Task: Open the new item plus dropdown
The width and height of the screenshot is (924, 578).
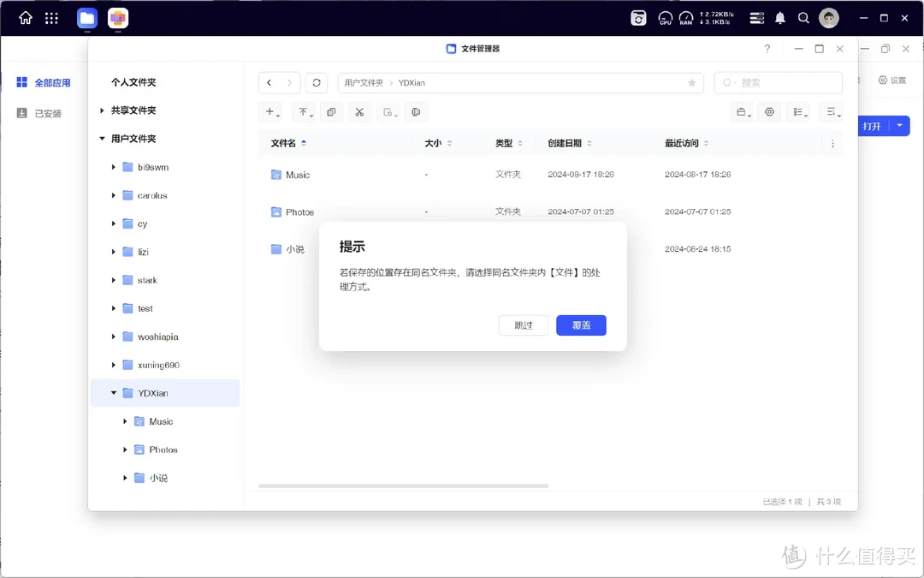Action: [272, 112]
